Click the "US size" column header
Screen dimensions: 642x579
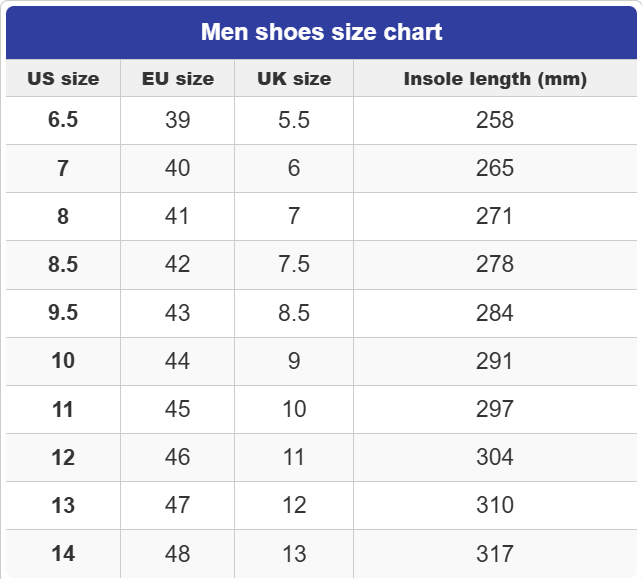63,79
